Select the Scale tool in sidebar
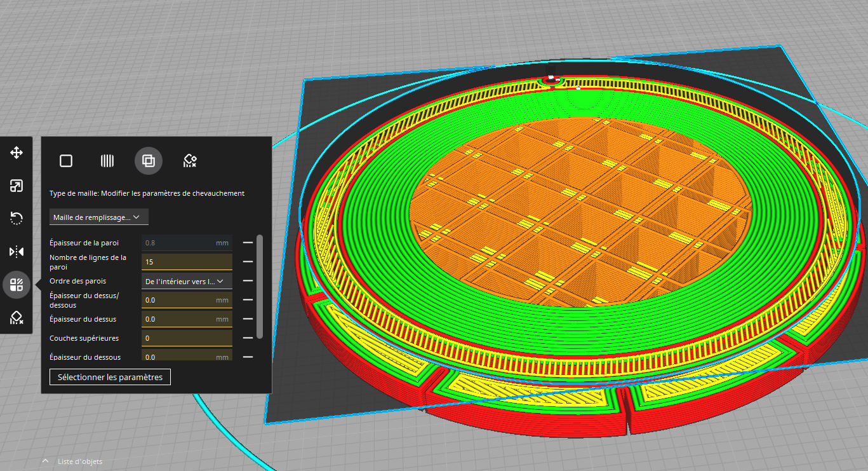Screen dimensions: 868x471 pos(17,186)
